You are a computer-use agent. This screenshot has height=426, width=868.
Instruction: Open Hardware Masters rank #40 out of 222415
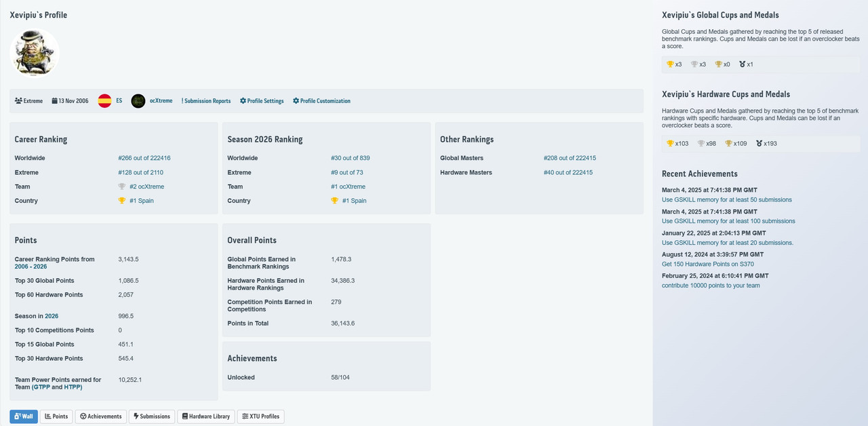(568, 172)
